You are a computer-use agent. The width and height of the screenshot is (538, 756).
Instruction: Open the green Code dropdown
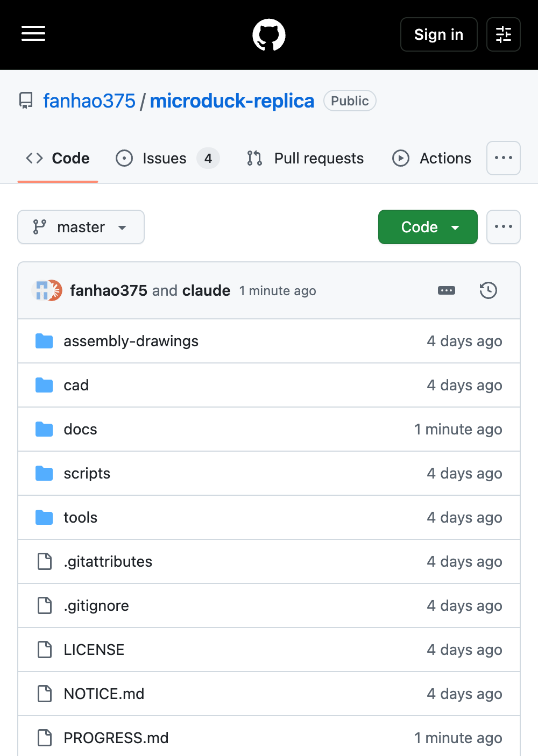(x=428, y=227)
